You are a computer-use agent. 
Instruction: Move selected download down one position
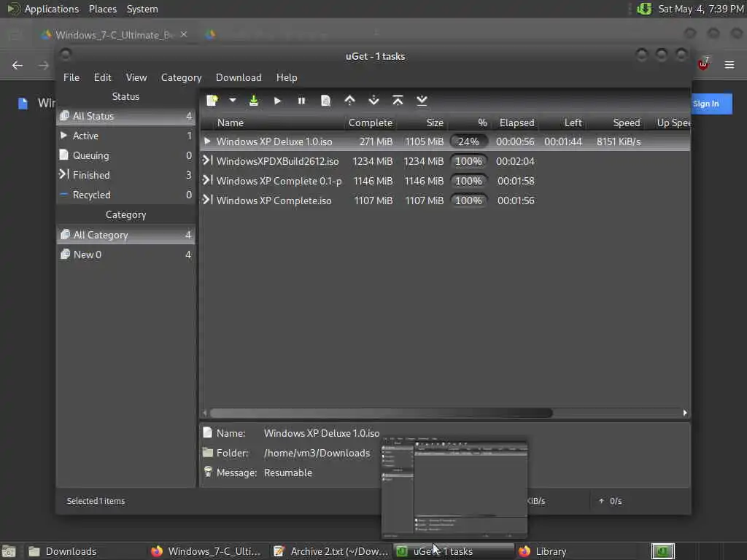(x=374, y=101)
